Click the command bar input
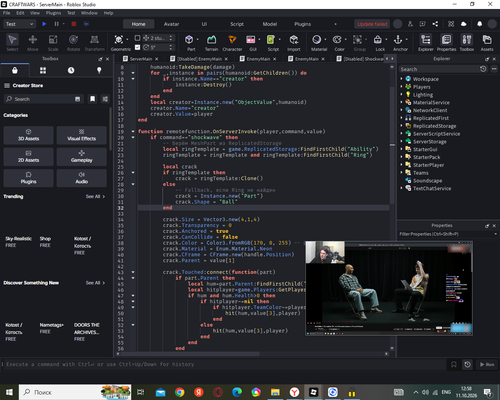 pos(223,364)
